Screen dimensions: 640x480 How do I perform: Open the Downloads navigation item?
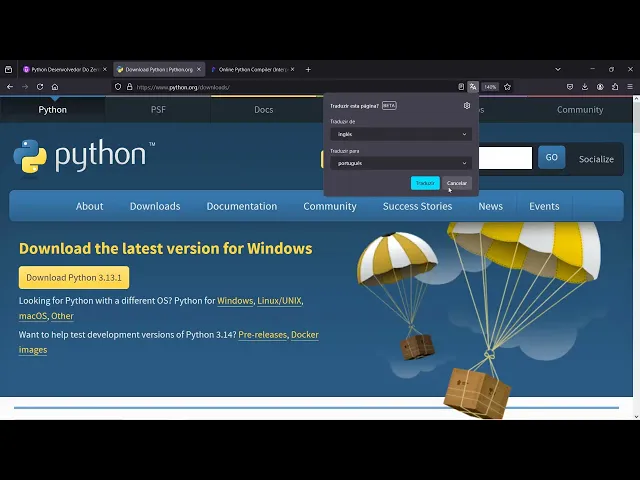(155, 206)
